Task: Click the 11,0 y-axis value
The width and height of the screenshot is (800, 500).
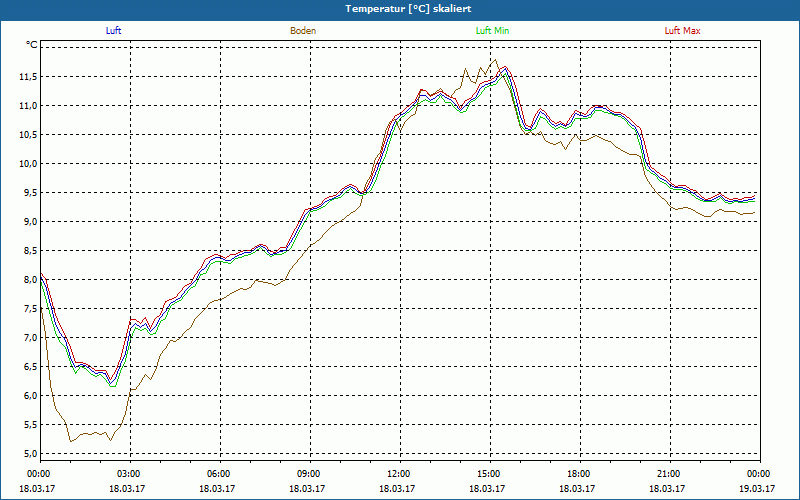Action: [x=28, y=106]
